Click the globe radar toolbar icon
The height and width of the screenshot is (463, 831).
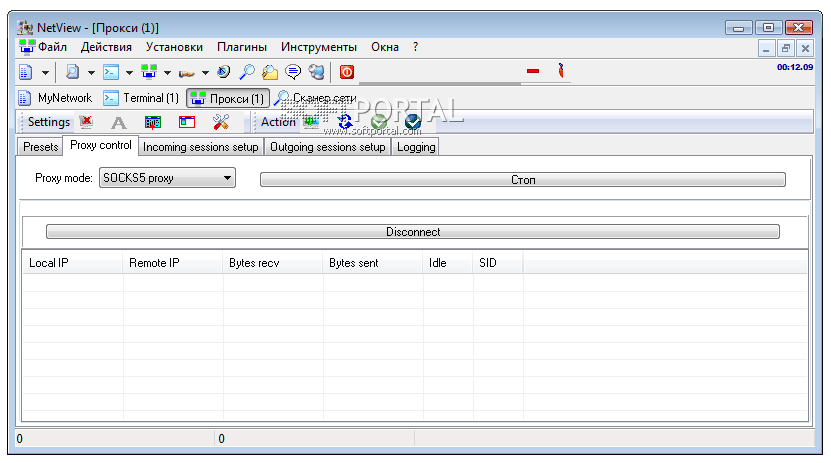click(x=224, y=72)
